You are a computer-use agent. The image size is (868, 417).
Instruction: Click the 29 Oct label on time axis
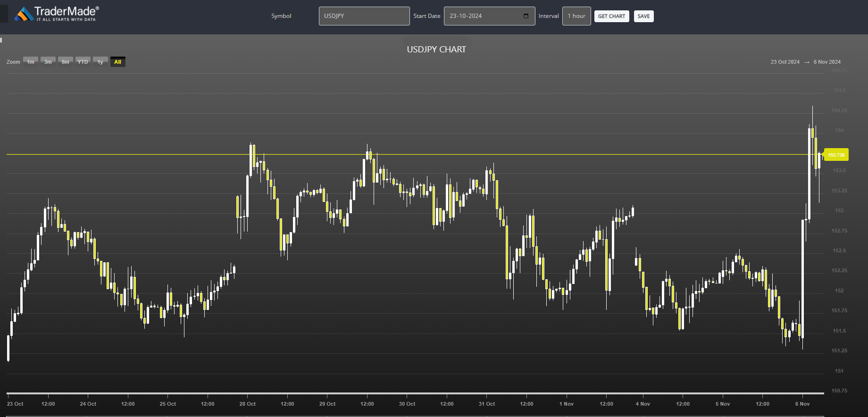click(327, 404)
